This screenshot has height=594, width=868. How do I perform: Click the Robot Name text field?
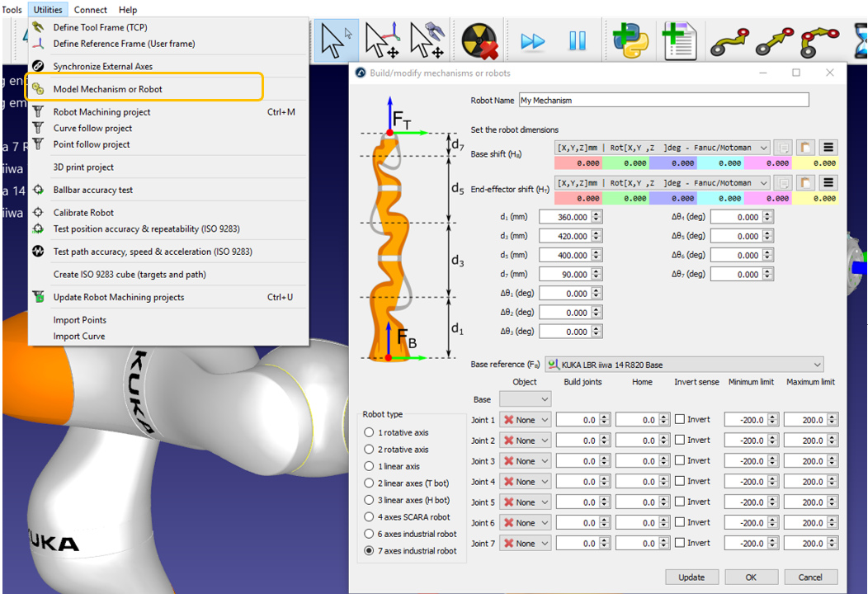point(663,101)
